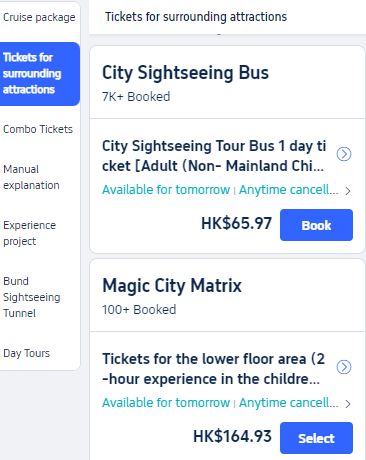Viewport: 366px width, 460px height.
Task: Book the City Sightseeing Bus ticket
Action: click(316, 225)
